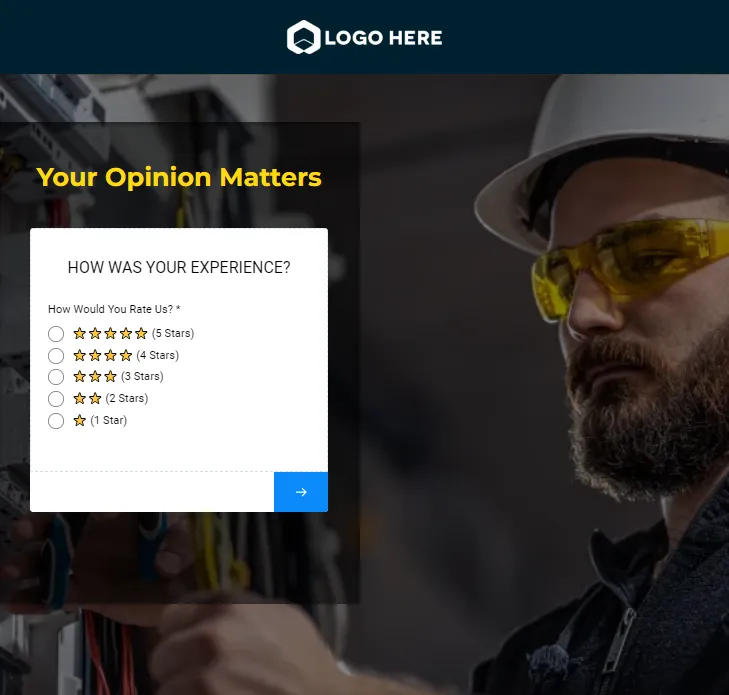Viewport: 729px width, 695px height.
Task: Click the row of three gold stars
Action: pos(95,377)
